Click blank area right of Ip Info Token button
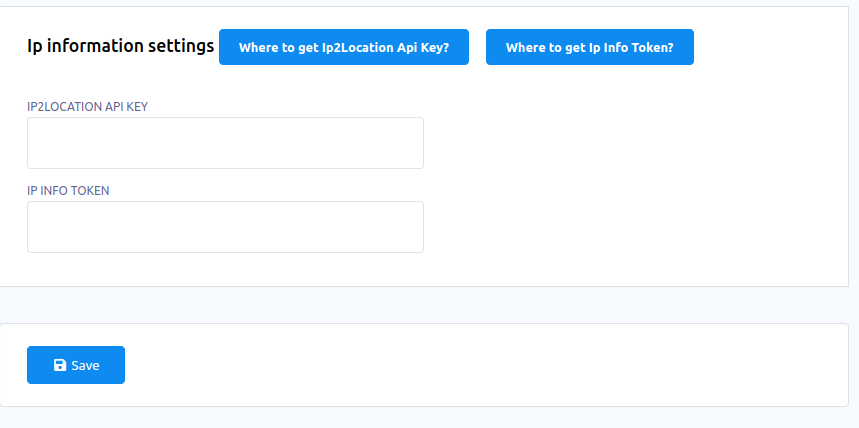This screenshot has width=859, height=428. click(x=770, y=47)
